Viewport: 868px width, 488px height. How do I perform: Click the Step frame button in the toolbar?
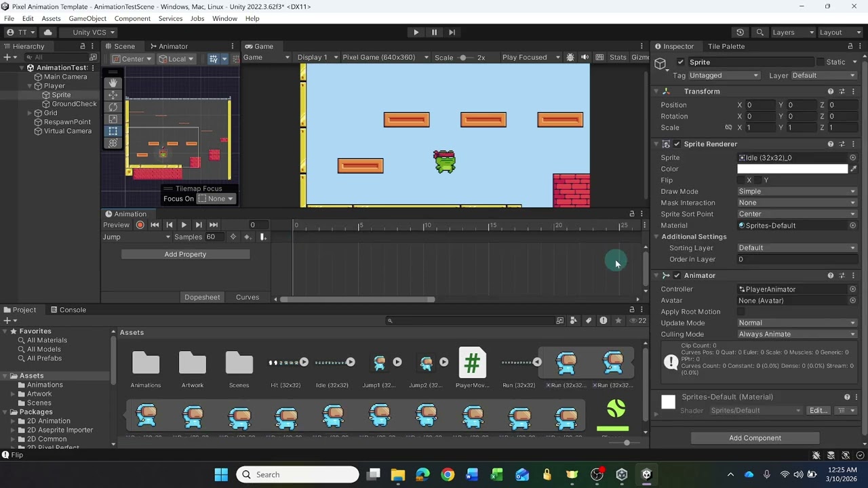452,32
